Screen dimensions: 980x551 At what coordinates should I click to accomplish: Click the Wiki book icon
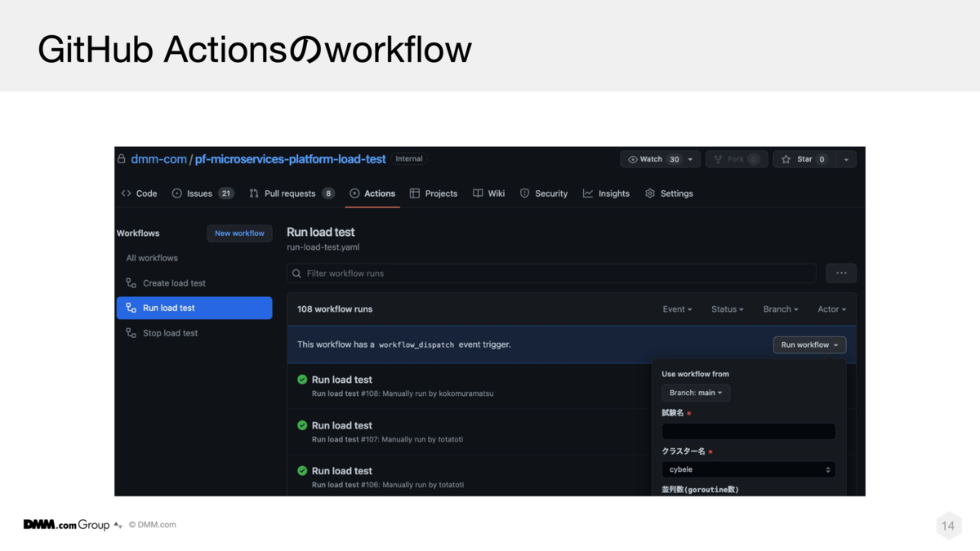(x=478, y=193)
